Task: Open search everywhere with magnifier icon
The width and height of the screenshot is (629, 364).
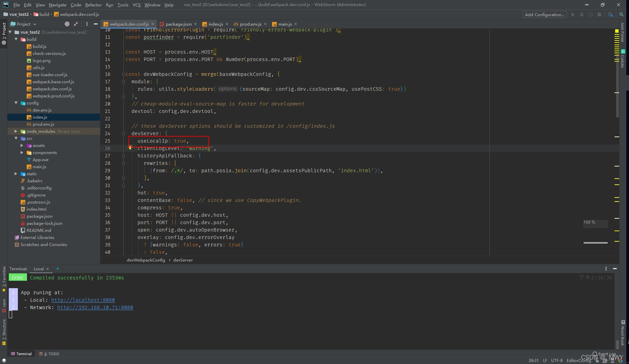Action: click(x=622, y=14)
